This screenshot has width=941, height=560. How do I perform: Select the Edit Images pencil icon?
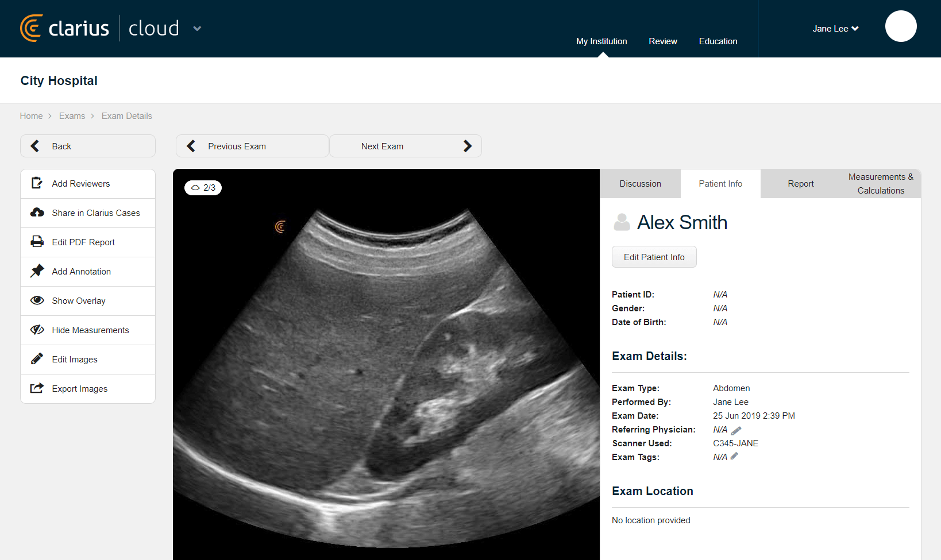[37, 359]
